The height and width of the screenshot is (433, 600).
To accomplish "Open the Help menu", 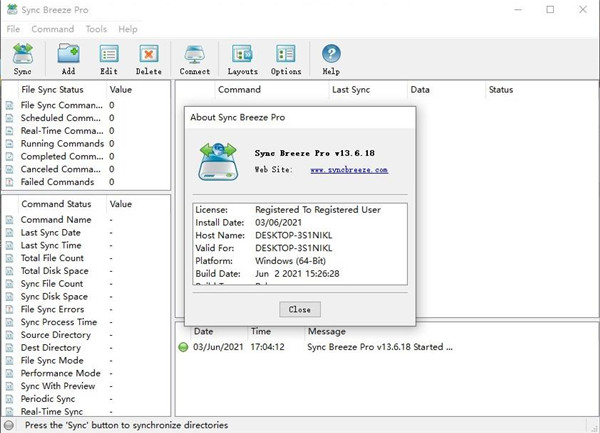I will [x=128, y=29].
